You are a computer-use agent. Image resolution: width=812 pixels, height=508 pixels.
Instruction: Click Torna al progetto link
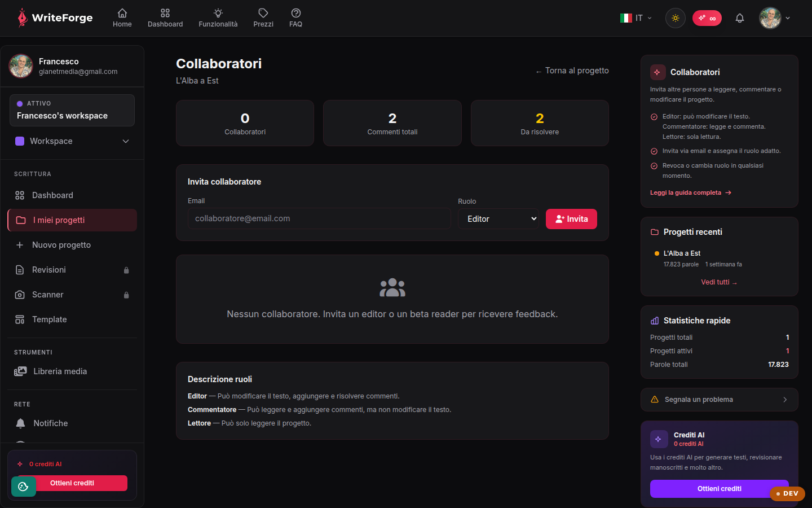pyautogui.click(x=572, y=71)
